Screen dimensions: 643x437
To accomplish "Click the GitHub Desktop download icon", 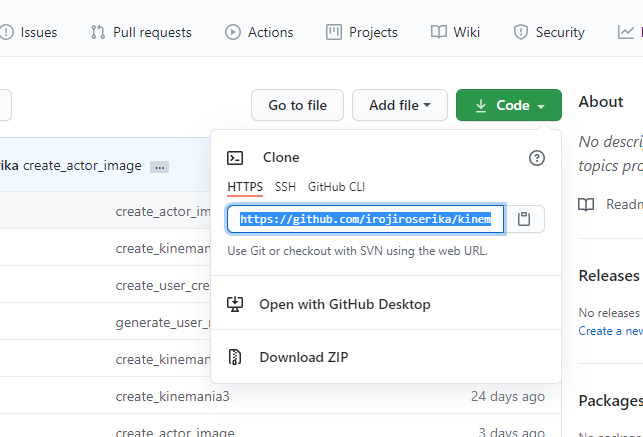I will [235, 304].
